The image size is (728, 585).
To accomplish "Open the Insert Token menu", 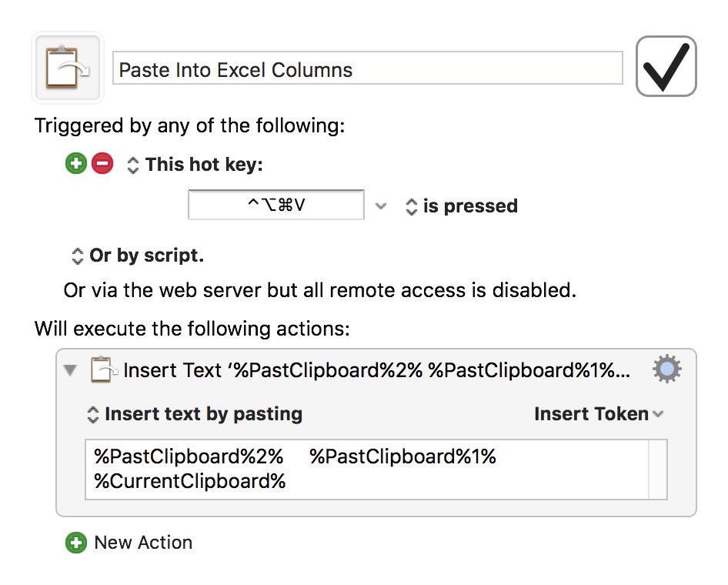I will coord(599,413).
